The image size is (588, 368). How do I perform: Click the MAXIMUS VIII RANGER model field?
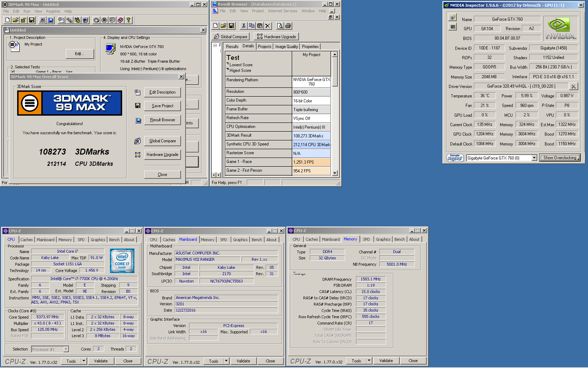pyautogui.click(x=208, y=259)
